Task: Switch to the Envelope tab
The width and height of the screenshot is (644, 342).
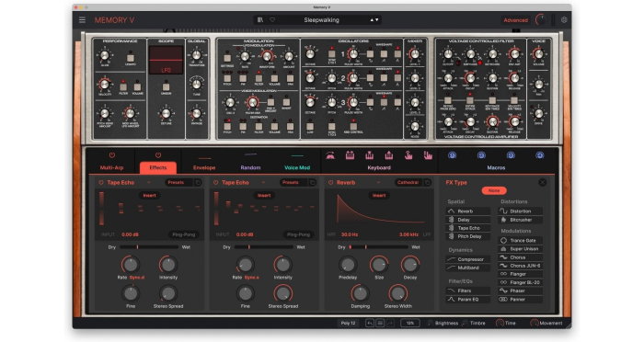Action: [x=204, y=167]
